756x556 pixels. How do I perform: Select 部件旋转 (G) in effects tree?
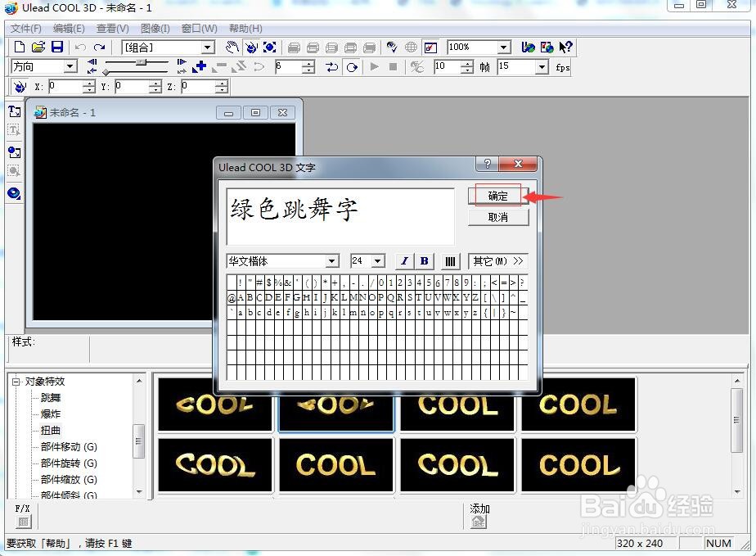[x=69, y=463]
